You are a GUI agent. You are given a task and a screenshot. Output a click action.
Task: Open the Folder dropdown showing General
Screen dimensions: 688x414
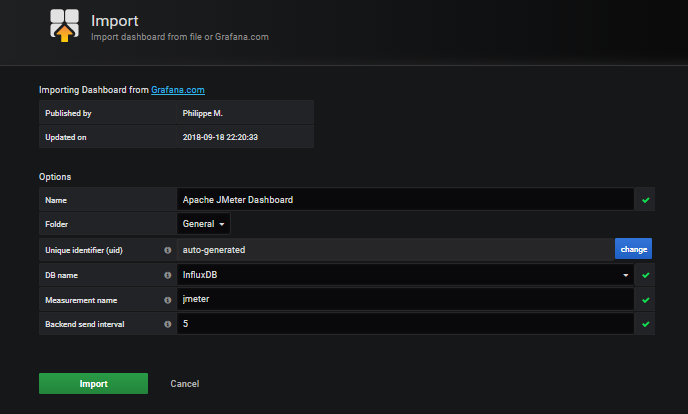click(204, 224)
